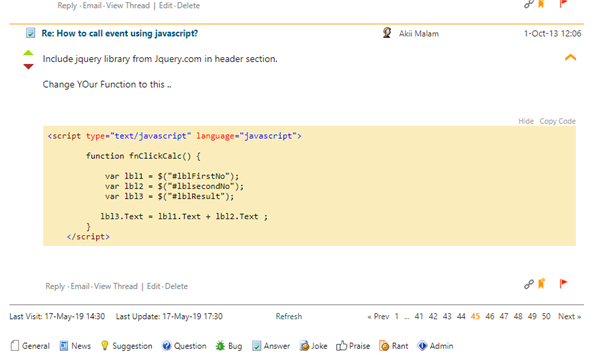Click the permalink chain icon below the code block
The image size is (600, 360).
[528, 284]
